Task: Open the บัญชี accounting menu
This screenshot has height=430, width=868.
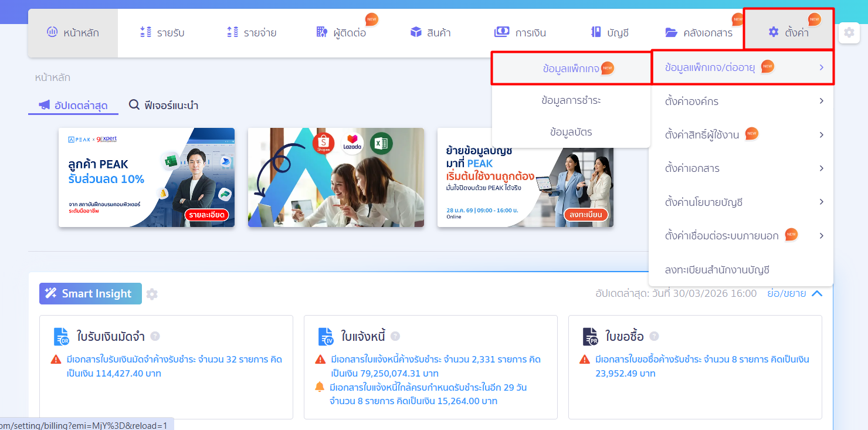Action: 609,33
